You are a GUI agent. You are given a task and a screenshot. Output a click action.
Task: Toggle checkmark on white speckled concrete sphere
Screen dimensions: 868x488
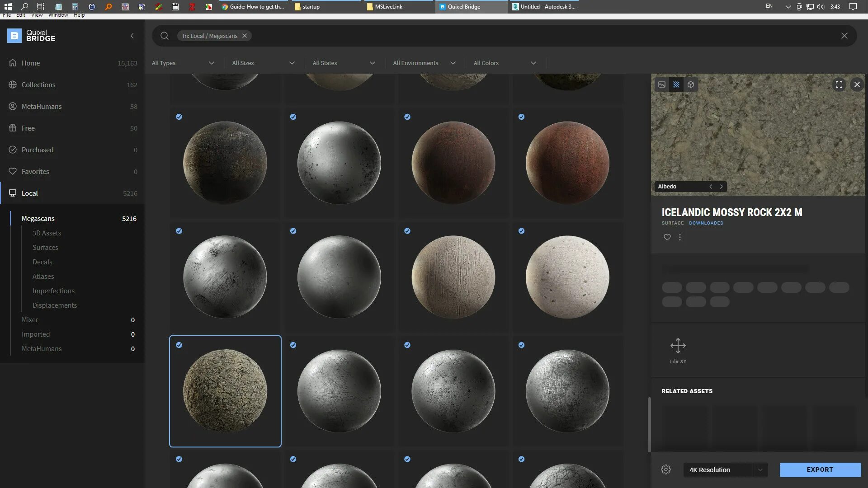click(521, 231)
